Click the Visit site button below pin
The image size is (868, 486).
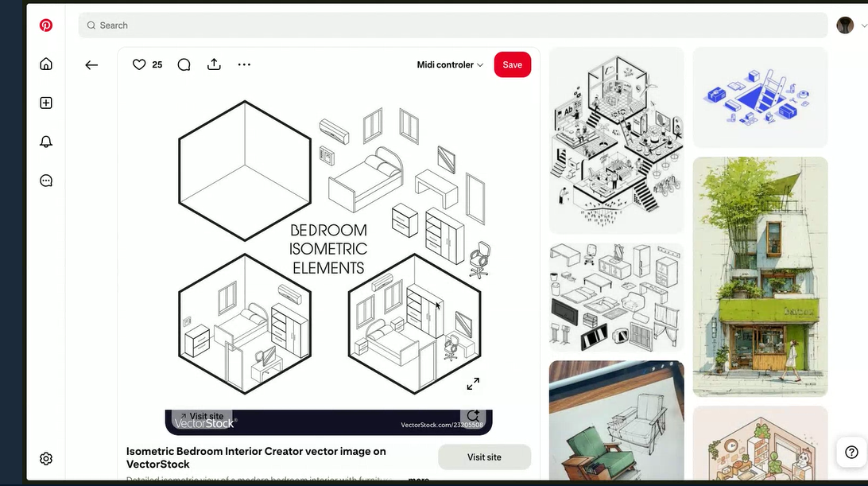click(x=484, y=457)
